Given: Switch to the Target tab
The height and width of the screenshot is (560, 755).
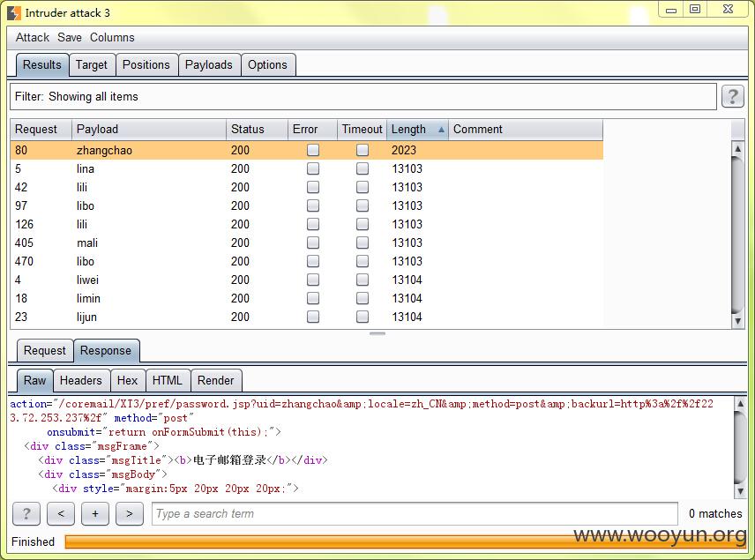Looking at the screenshot, I should [x=92, y=65].
